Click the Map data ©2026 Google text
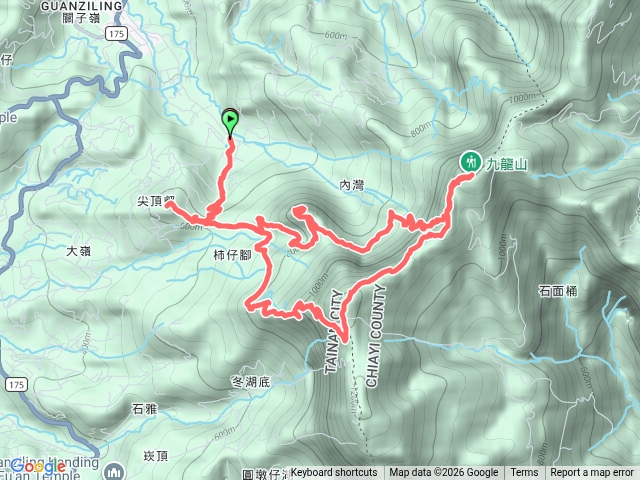The width and height of the screenshot is (640, 480). [443, 473]
